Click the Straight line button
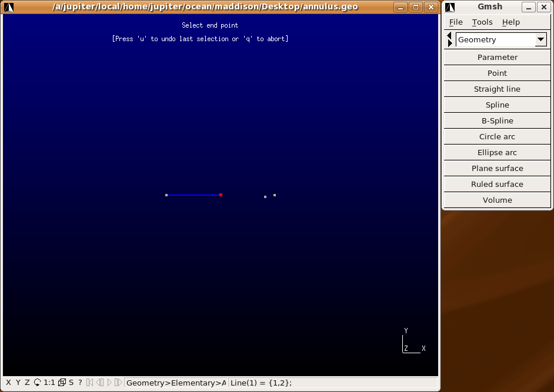Screen dimensions: 554x392 click(x=497, y=89)
